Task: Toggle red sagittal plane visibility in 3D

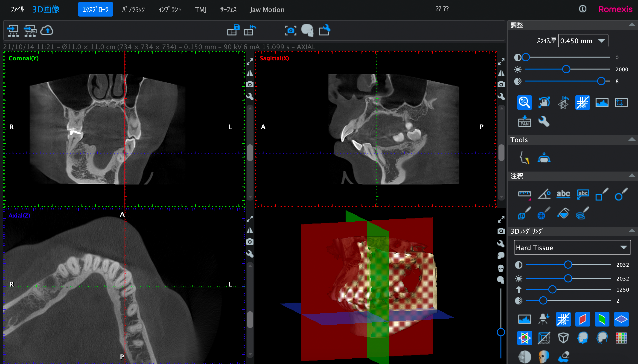Action: click(x=583, y=319)
